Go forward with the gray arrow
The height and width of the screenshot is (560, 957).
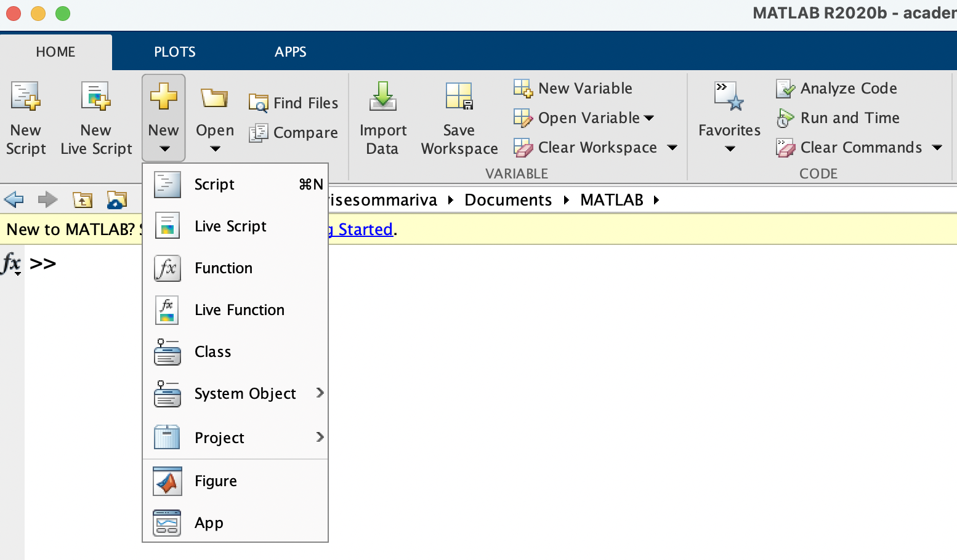47,199
